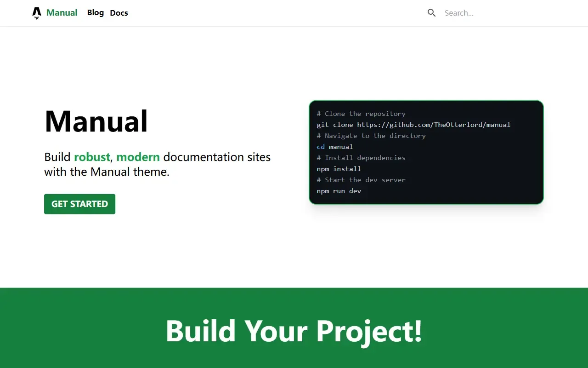Click the large Manual heading
The width and height of the screenshot is (588, 368).
(96, 121)
